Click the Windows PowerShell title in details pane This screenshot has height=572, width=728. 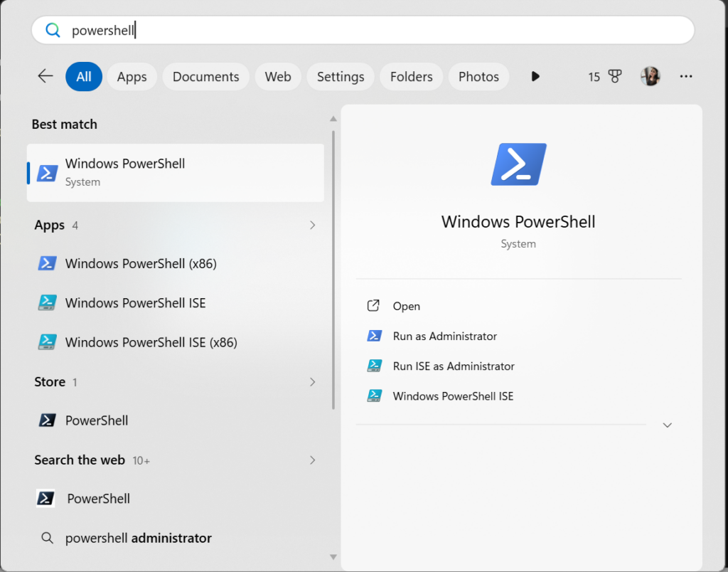tap(518, 222)
